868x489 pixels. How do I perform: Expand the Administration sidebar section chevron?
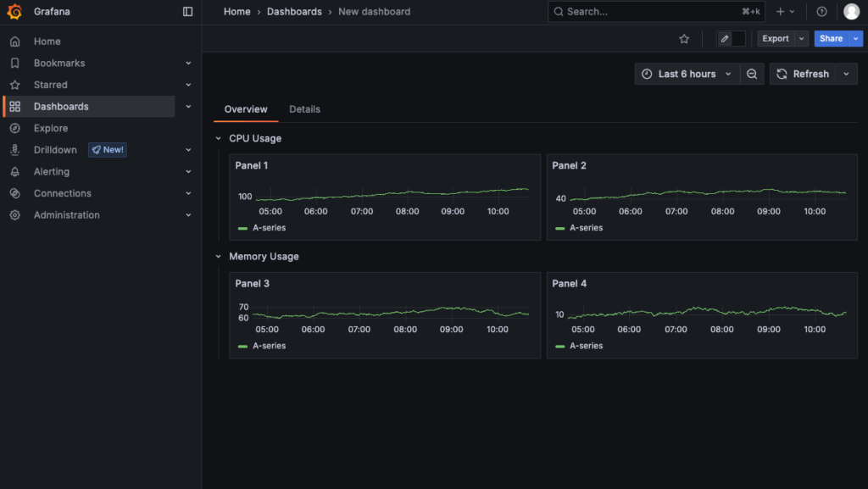click(188, 215)
